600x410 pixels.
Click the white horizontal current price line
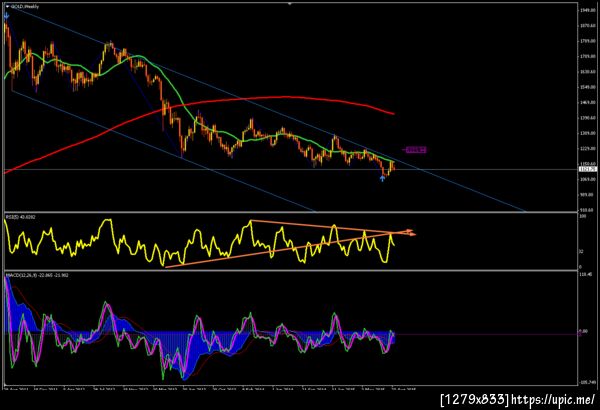[291, 169]
